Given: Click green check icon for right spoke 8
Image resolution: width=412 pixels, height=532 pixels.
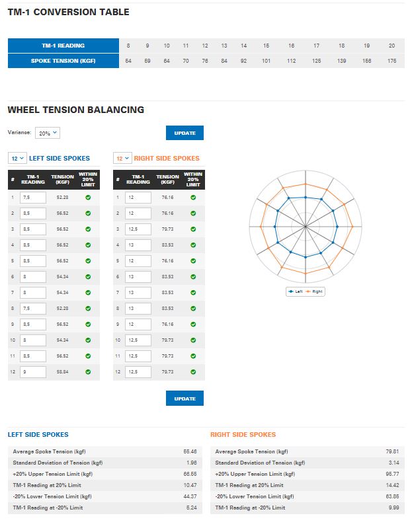Looking at the screenshot, I should [193, 308].
